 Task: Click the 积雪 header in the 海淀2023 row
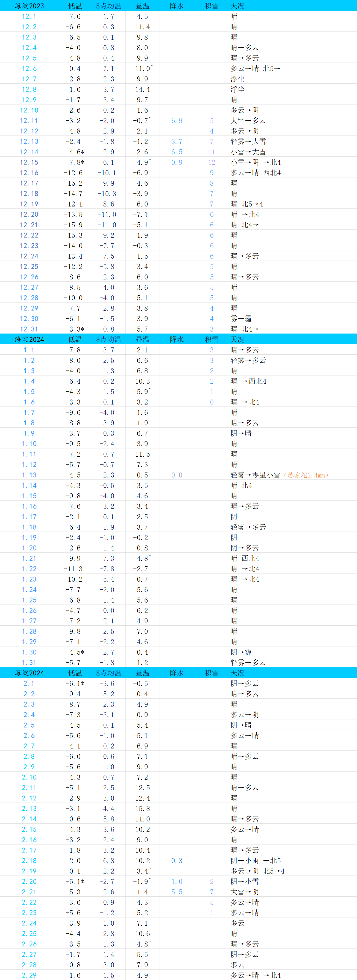[212, 6]
